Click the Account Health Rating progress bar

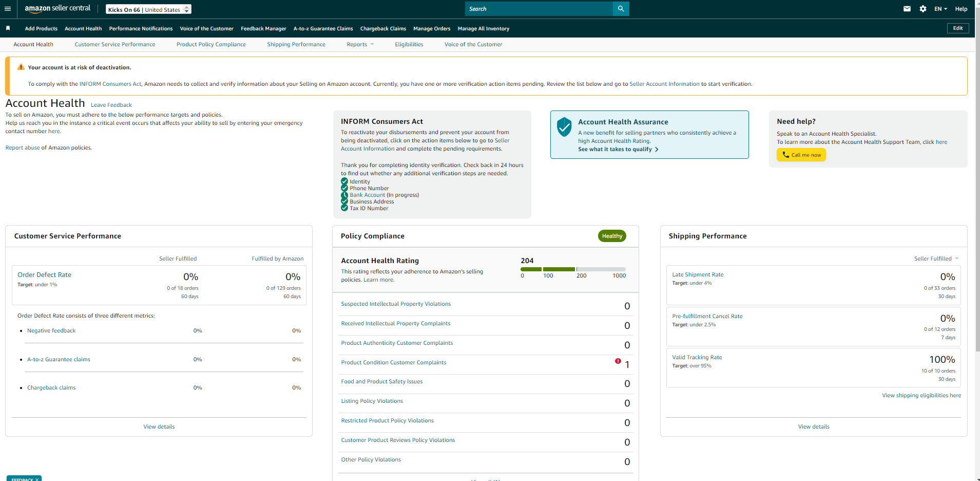click(573, 269)
